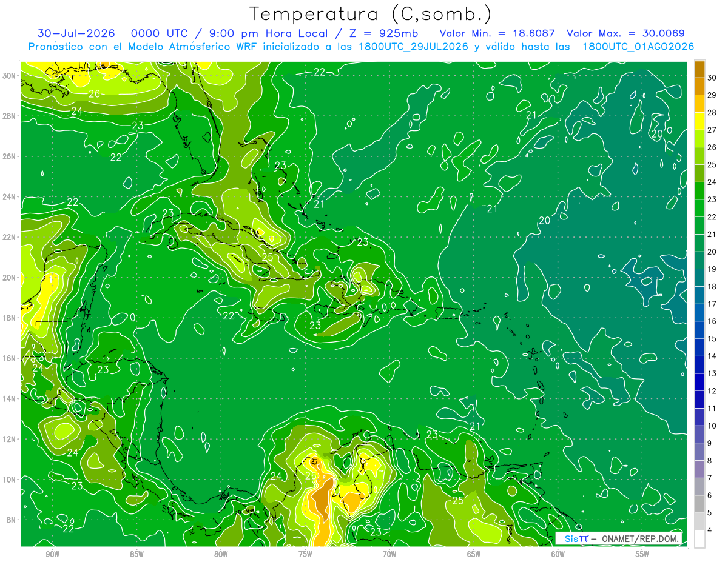Click the '28N' latitude axis label
This screenshot has width=728, height=562.
coord(10,116)
